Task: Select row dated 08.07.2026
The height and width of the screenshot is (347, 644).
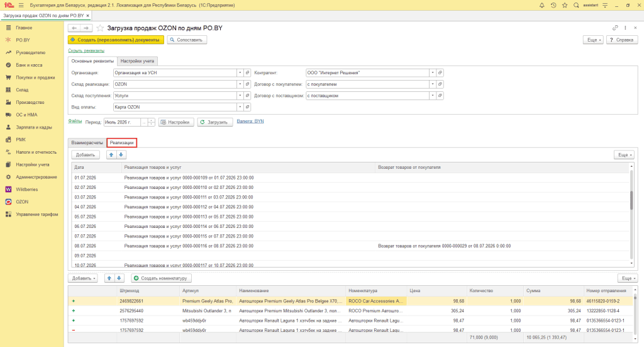Action: 351,246
